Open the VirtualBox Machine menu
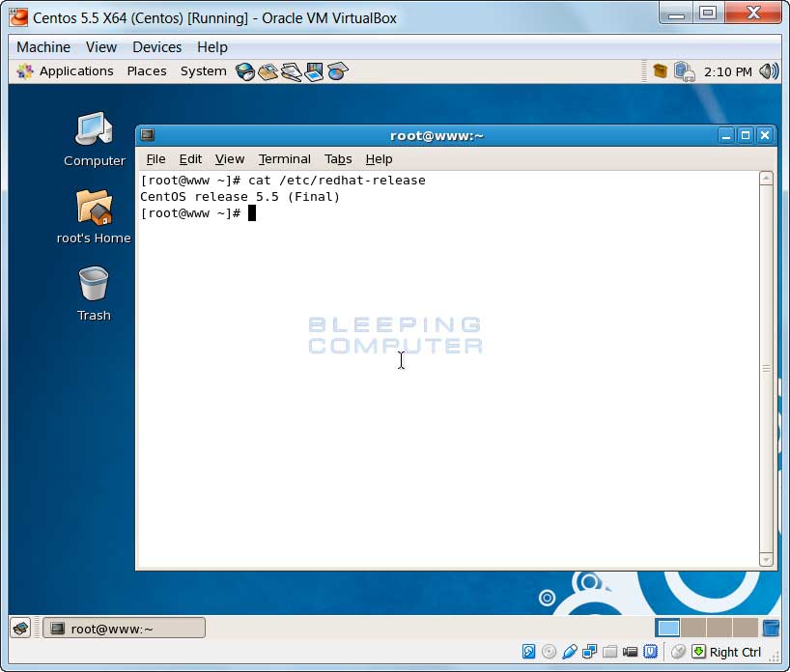Viewport: 790px width, 672px height. (43, 47)
